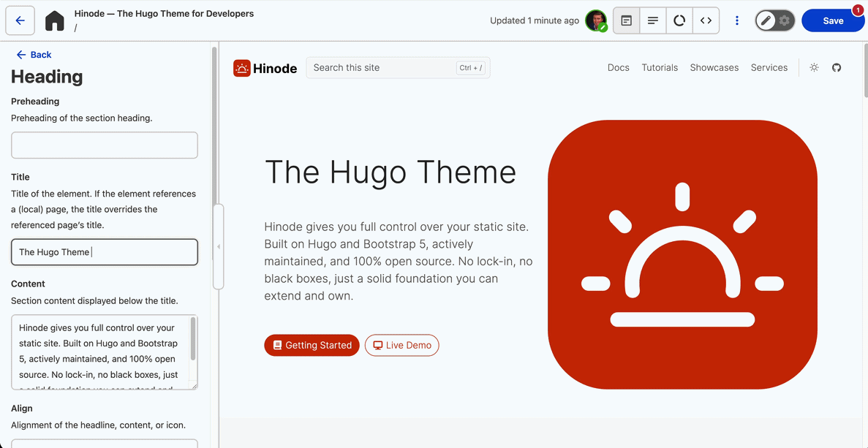Open the data editor circle icon

(679, 20)
